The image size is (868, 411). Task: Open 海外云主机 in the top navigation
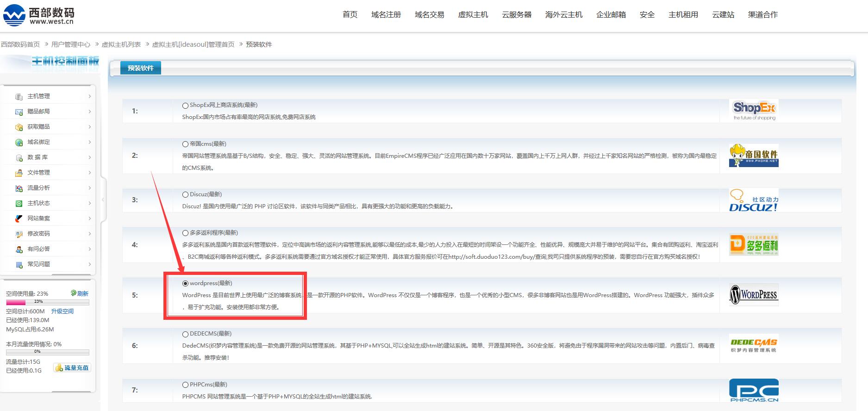[564, 15]
